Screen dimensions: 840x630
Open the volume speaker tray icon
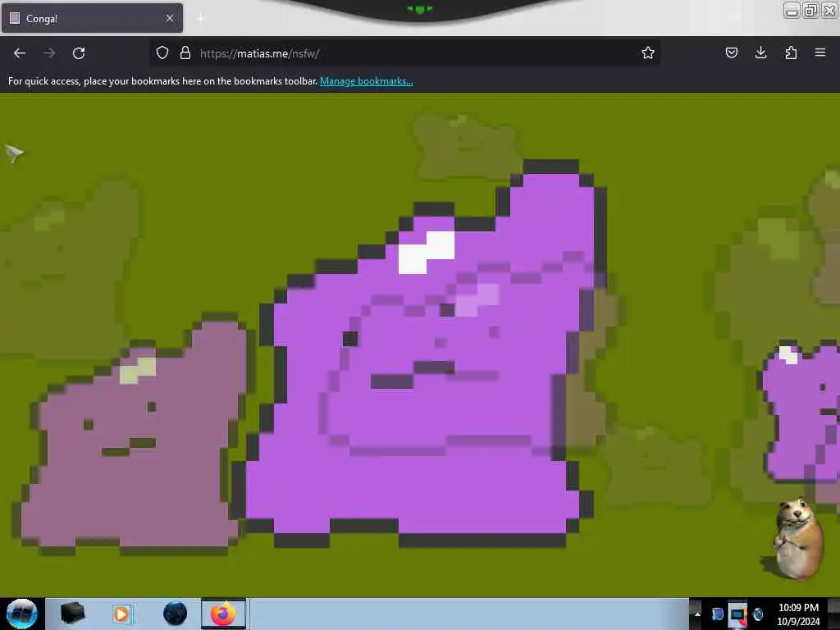tap(758, 614)
